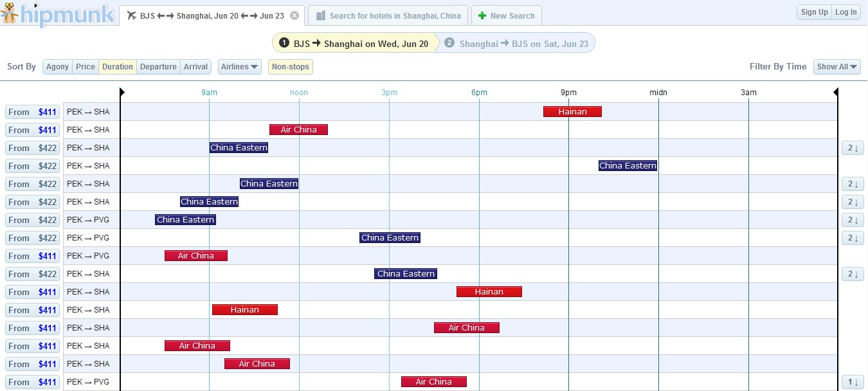
Task: Expand 2↓ for the China Eastern PEK→PVG afternoon flight
Action: coord(853,238)
